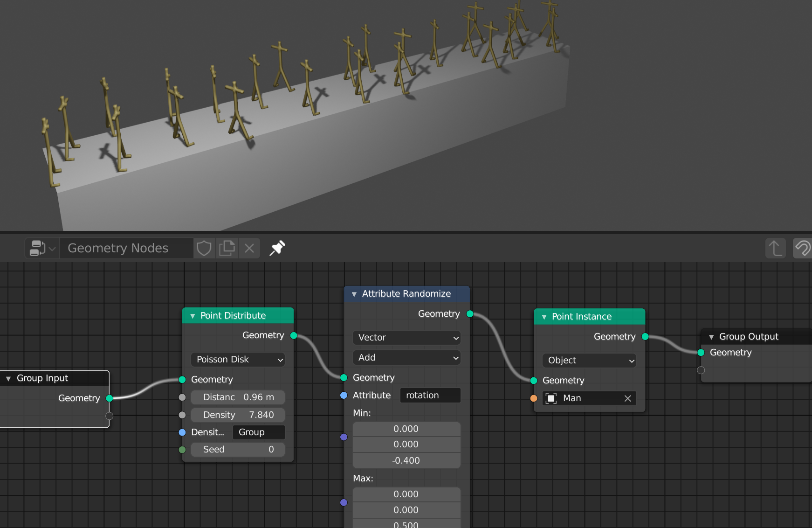Click Point Instance Geometry input socket
Image resolution: width=812 pixels, height=528 pixels.
(x=534, y=381)
